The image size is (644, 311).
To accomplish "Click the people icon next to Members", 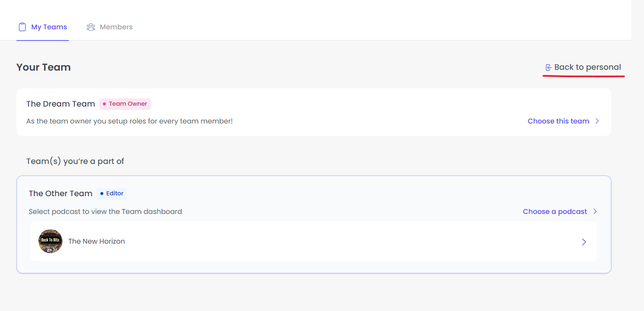I will [x=91, y=26].
